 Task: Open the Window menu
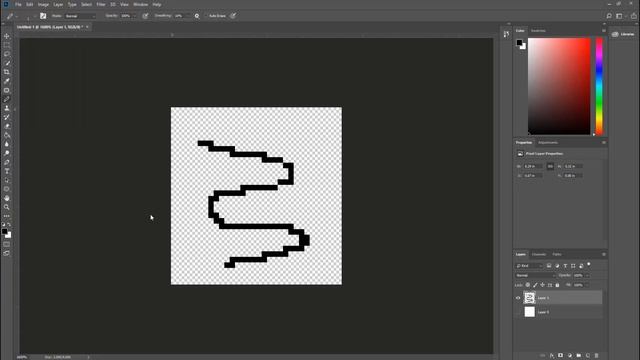pos(141,4)
